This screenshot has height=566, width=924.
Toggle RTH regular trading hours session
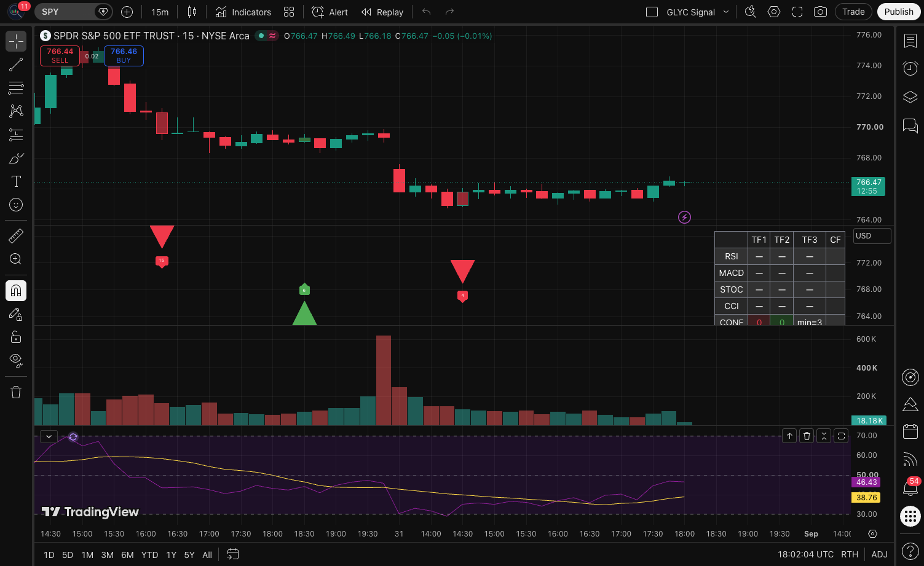[x=850, y=554]
